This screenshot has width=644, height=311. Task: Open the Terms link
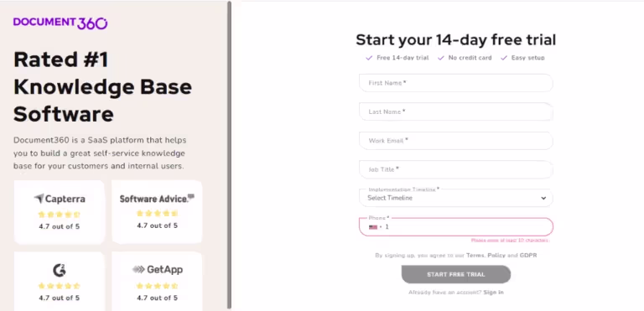(x=475, y=256)
